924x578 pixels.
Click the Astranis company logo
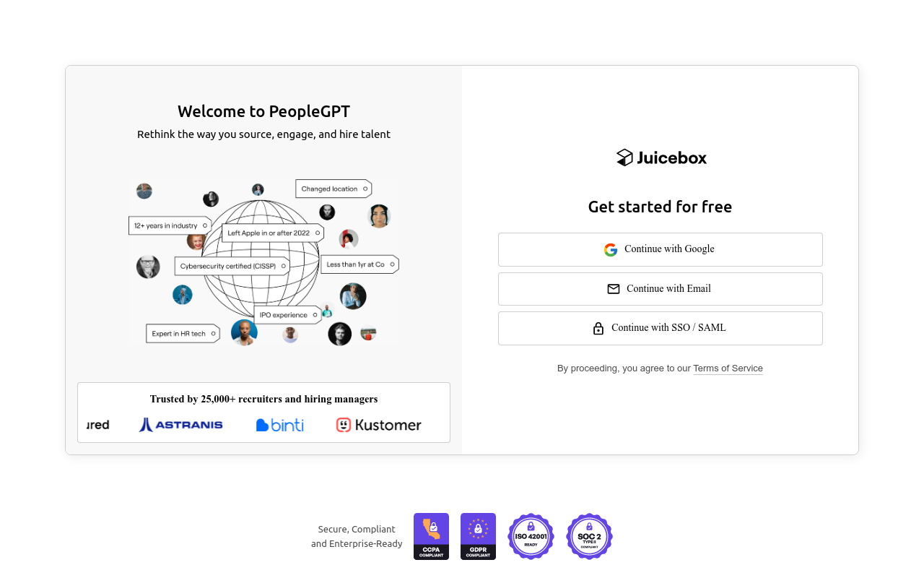(181, 425)
